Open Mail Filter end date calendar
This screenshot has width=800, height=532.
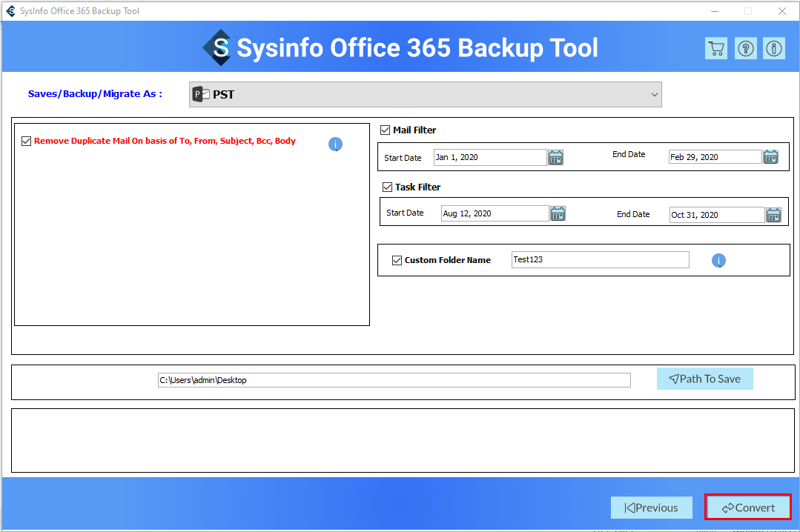(771, 157)
